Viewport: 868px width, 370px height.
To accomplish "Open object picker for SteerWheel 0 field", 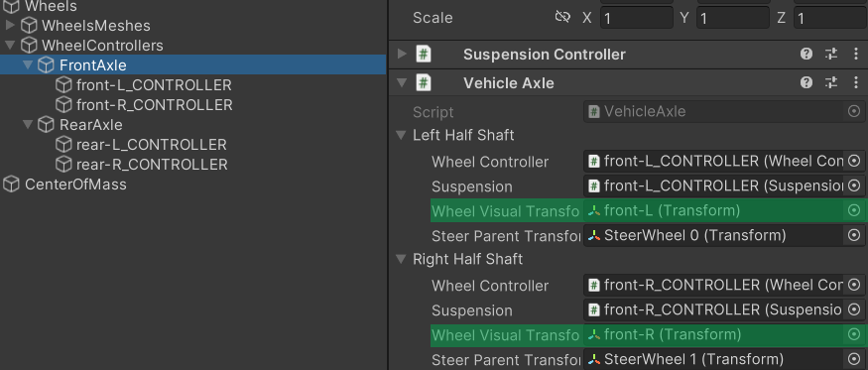I will pos(854,235).
